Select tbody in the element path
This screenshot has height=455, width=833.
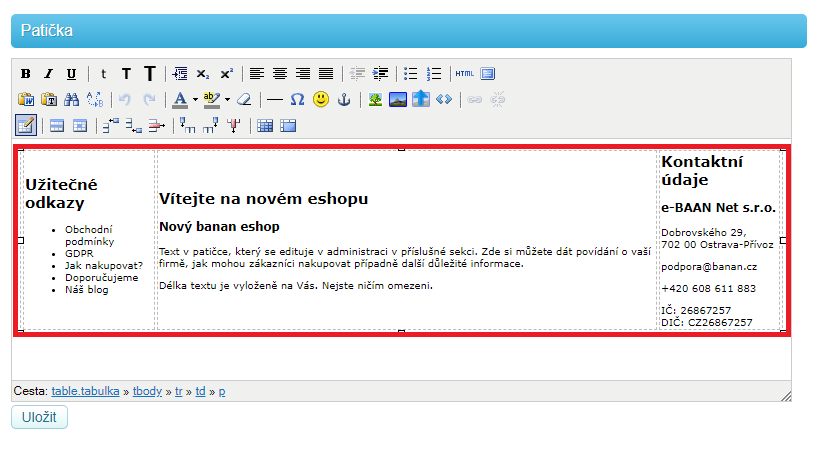(148, 391)
